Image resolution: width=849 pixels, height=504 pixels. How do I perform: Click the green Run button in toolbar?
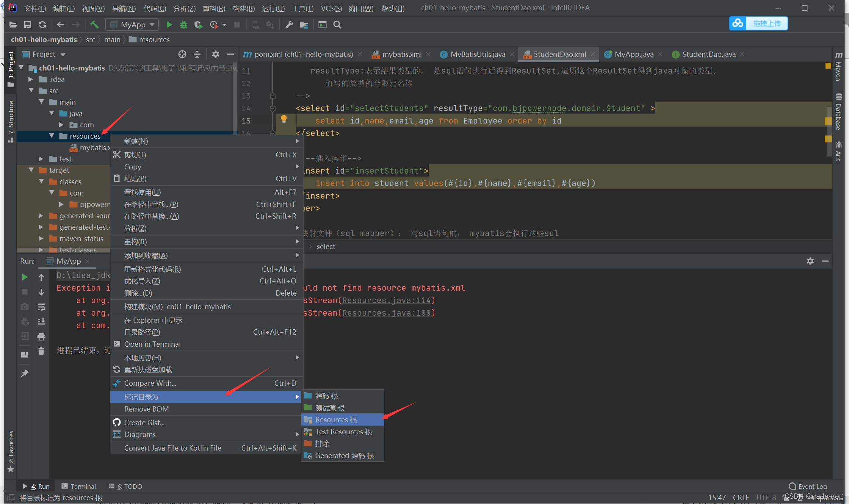click(x=169, y=25)
